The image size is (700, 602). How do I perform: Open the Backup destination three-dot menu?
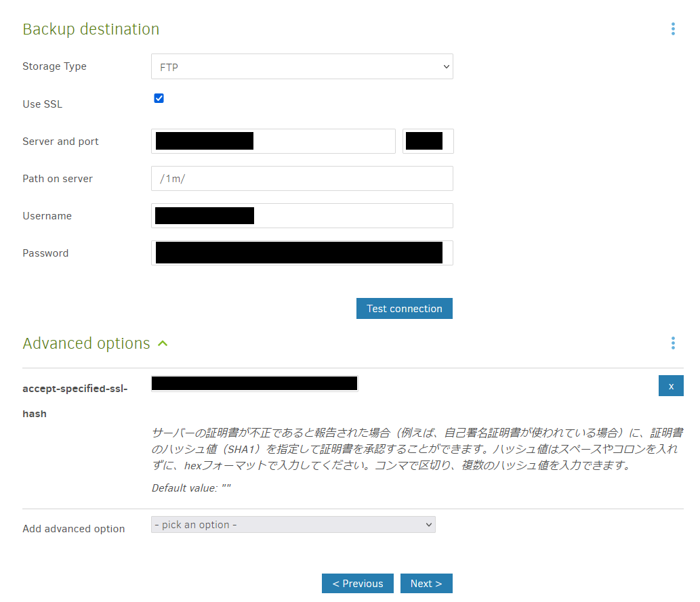click(x=673, y=29)
